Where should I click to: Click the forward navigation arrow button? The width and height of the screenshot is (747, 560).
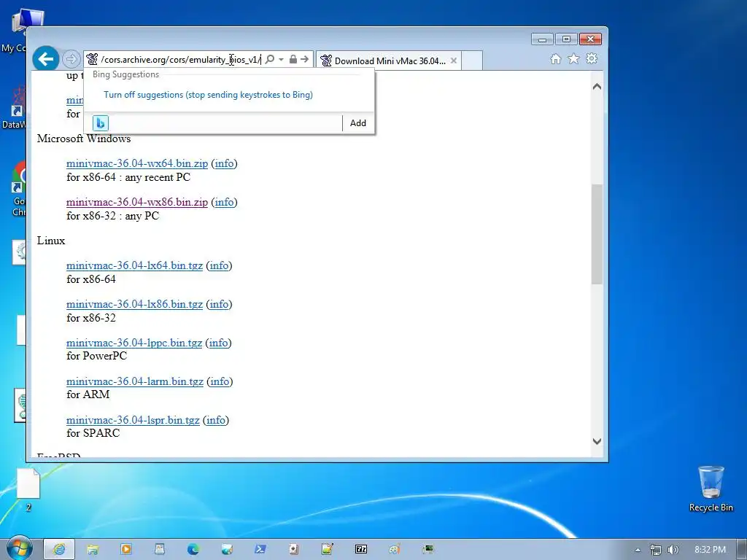71,59
